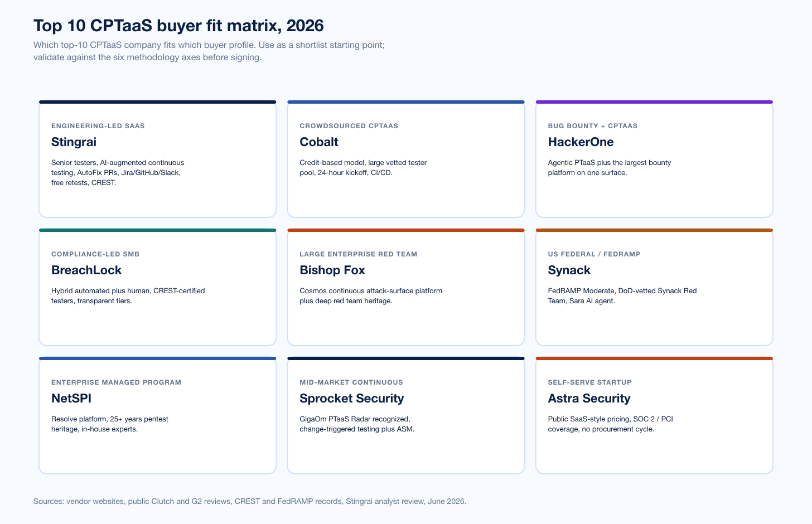Select the "HackerOne" card heading
The image size is (812, 524).
point(581,142)
